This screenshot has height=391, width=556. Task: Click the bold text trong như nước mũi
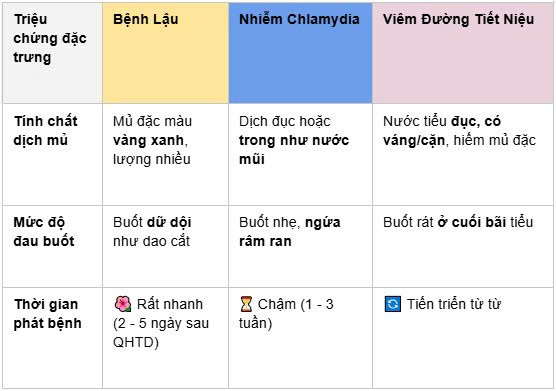pos(294,150)
